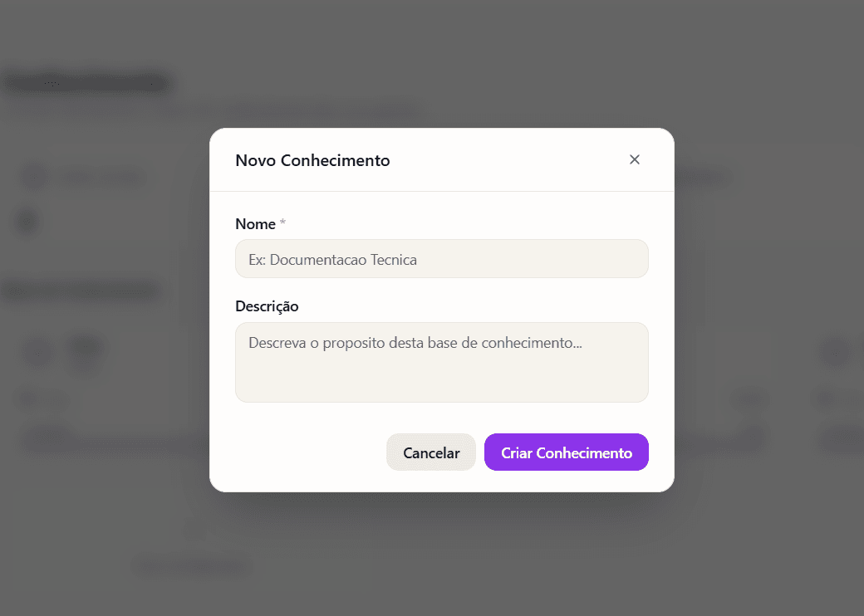Image resolution: width=864 pixels, height=616 pixels.
Task: Click the Descrição field label
Action: 267,306
